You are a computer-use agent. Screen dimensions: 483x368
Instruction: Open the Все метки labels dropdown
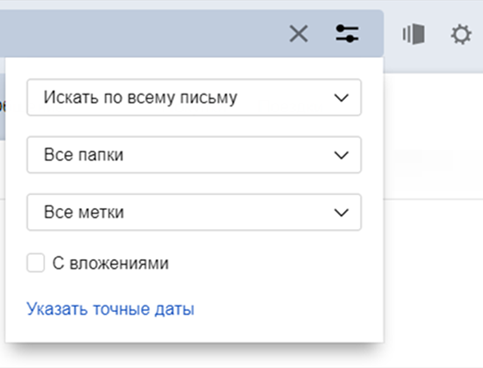[x=194, y=212]
